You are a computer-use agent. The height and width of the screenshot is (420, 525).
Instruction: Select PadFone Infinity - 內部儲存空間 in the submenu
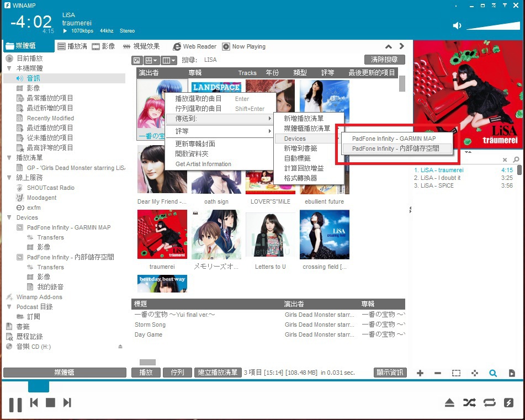pyautogui.click(x=397, y=148)
